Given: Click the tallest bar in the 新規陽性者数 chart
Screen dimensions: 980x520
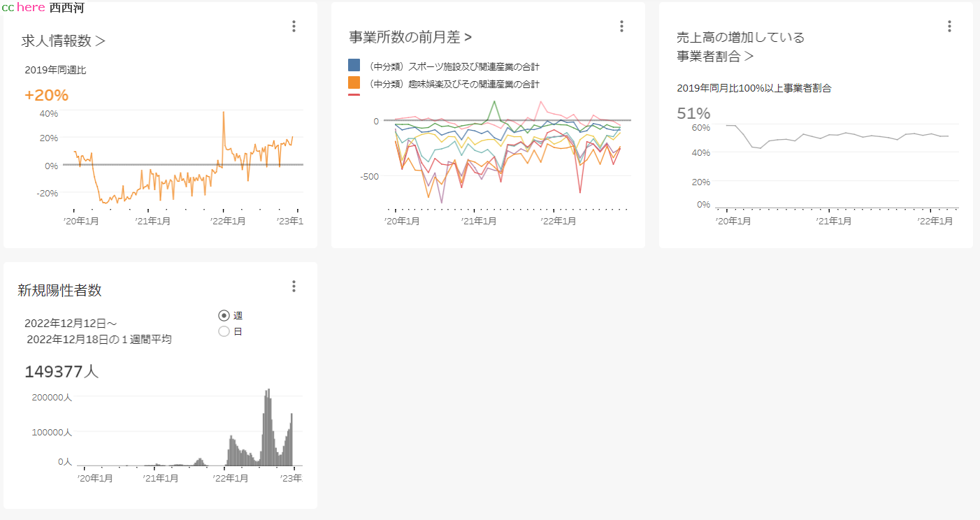Looking at the screenshot, I should pos(268,427).
